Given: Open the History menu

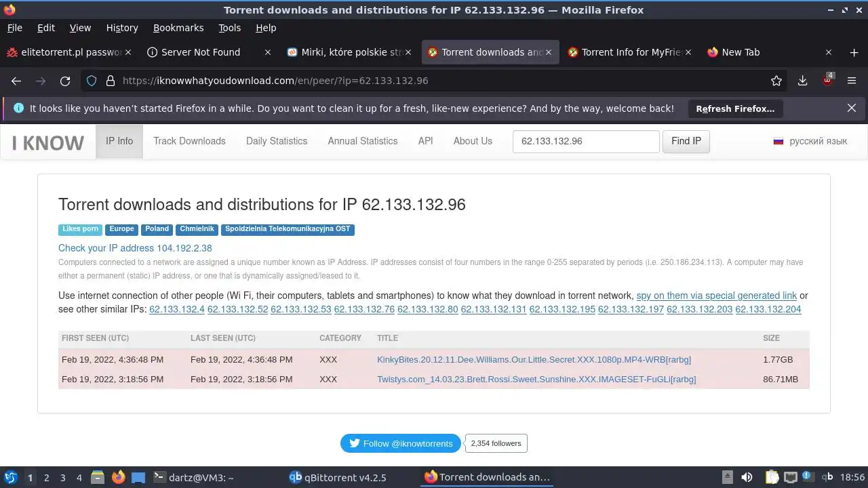Looking at the screenshot, I should [122, 28].
